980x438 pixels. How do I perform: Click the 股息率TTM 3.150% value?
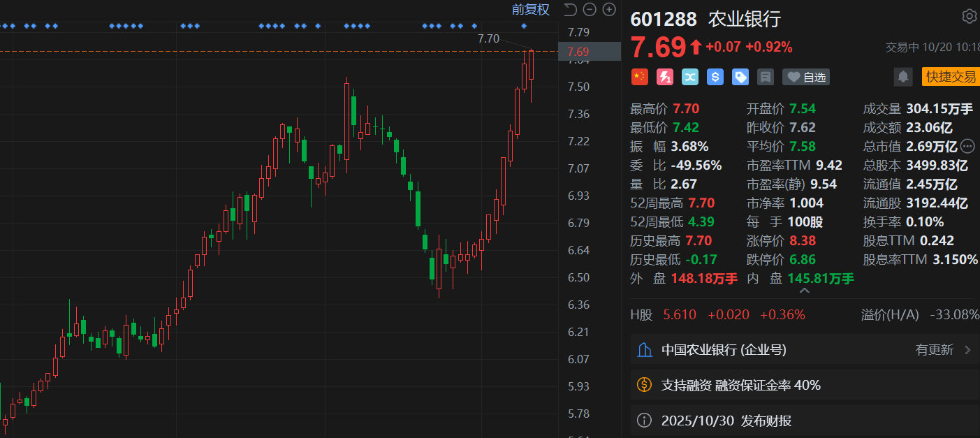point(955,260)
